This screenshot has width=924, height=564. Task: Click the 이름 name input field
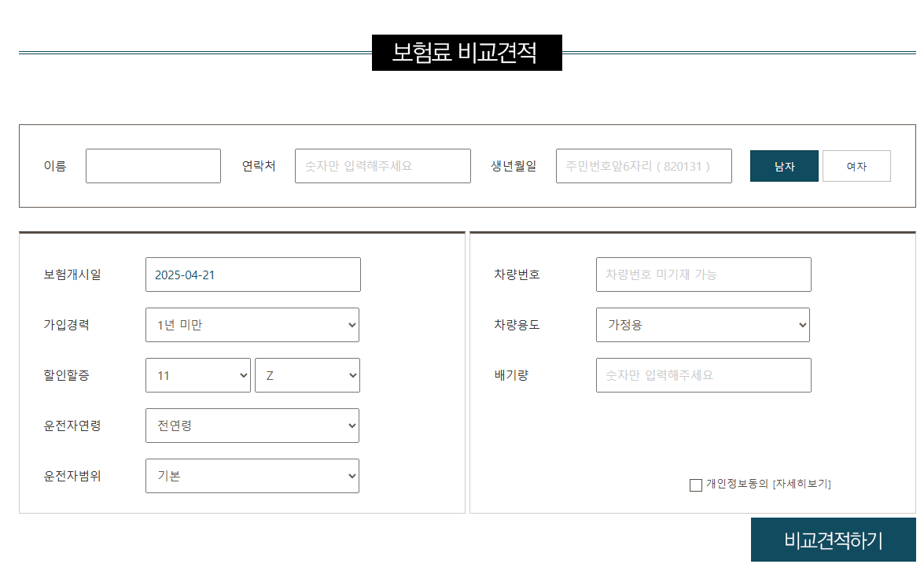pos(153,165)
